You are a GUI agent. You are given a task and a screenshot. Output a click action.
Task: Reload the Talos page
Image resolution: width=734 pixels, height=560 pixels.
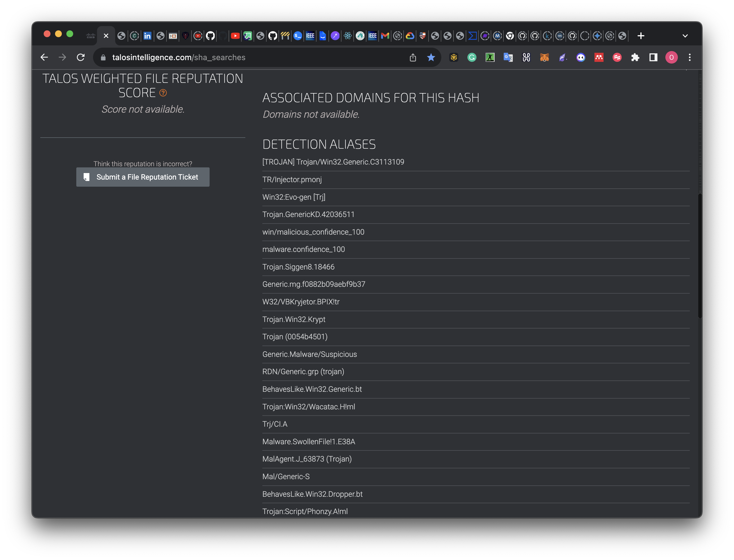81,57
